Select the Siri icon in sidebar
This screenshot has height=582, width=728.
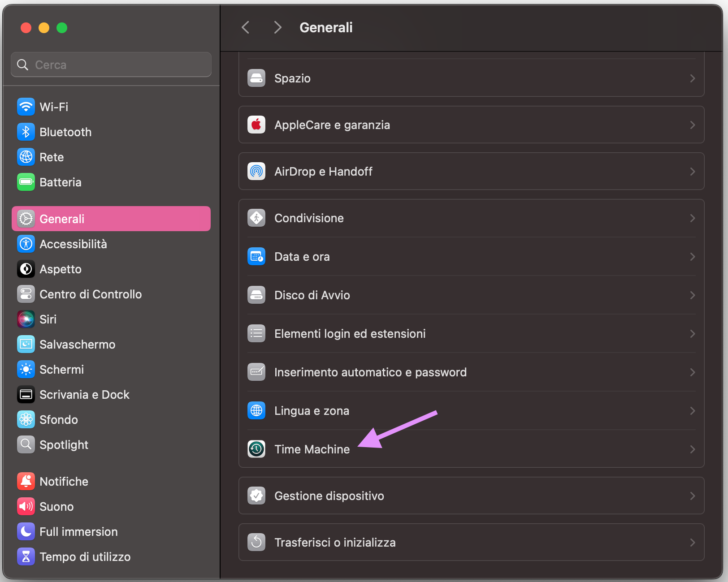pos(26,319)
